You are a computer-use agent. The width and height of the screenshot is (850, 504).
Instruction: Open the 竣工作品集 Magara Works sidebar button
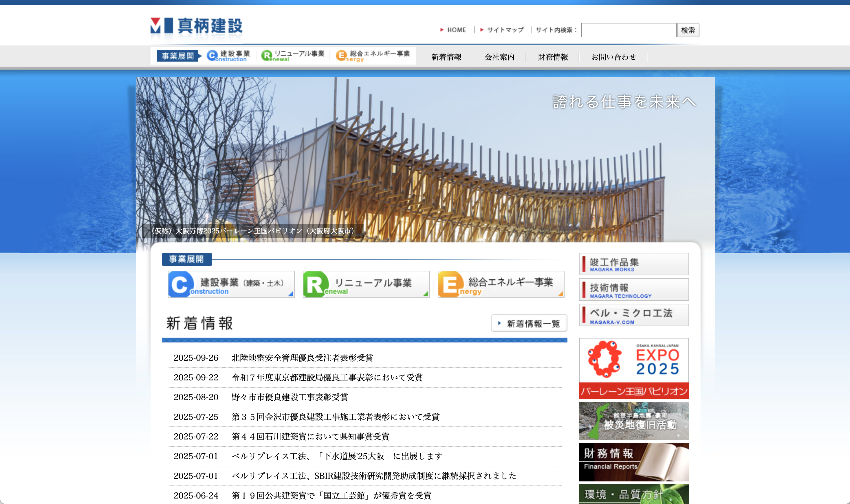[633, 264]
